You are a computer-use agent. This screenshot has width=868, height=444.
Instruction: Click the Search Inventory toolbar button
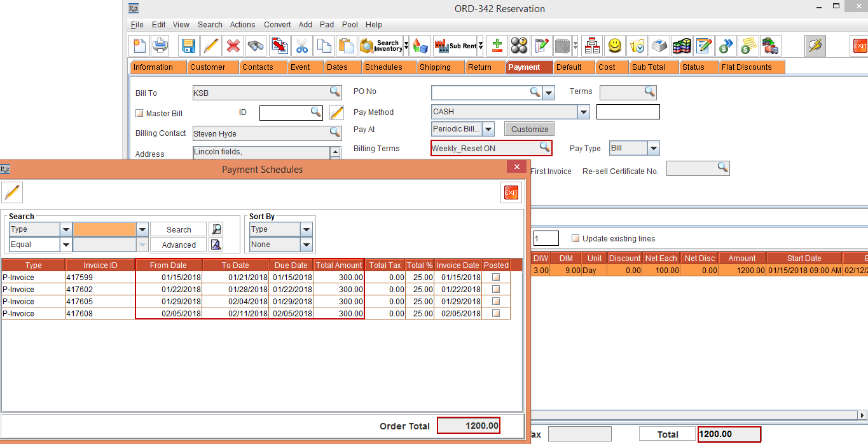pos(382,46)
